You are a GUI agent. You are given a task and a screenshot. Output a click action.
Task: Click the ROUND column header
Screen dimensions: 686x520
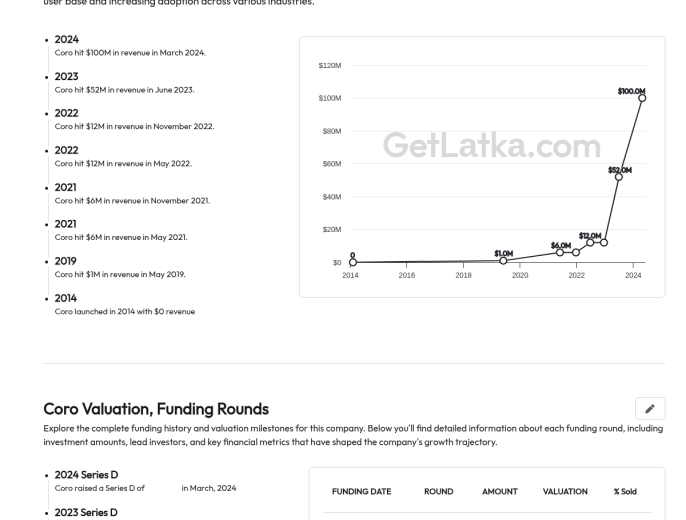point(438,492)
